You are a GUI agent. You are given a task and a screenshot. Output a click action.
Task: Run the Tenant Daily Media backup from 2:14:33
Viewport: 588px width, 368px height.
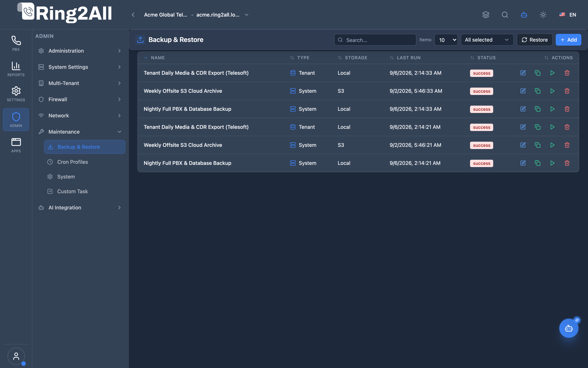(552, 73)
